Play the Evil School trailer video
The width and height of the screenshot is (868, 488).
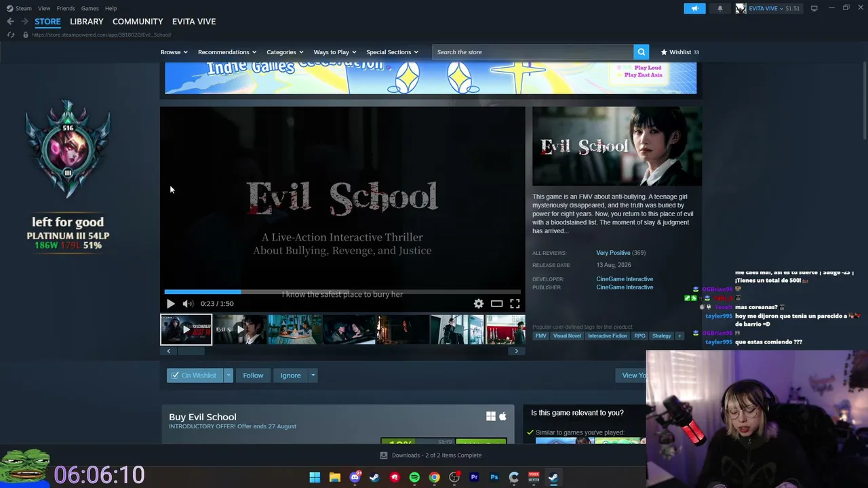click(x=170, y=304)
